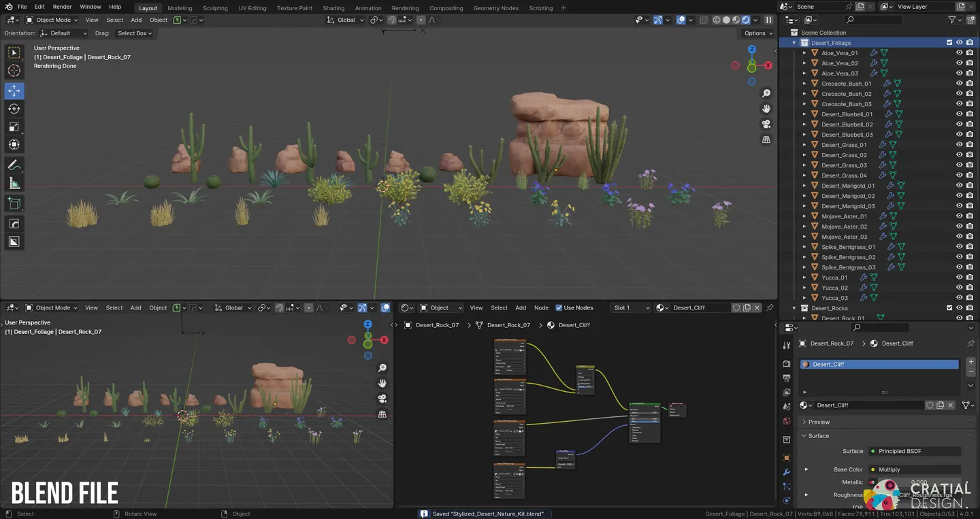Switch main viewport to orthographic grid view
980x519 pixels.
[x=766, y=140]
